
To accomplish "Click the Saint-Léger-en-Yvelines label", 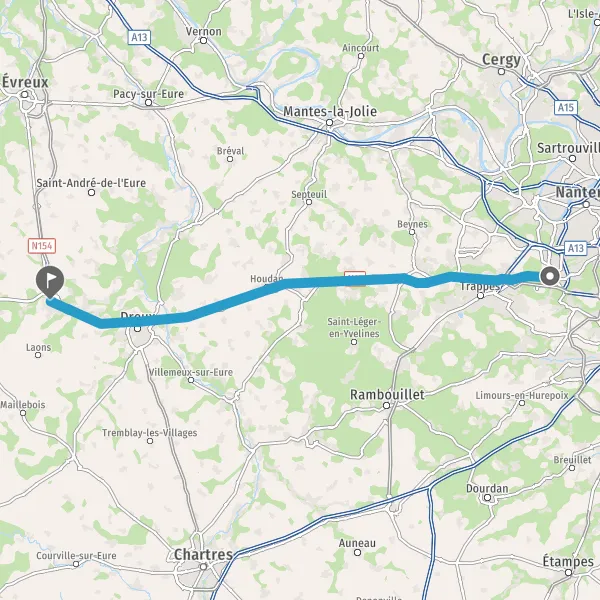I will tap(354, 328).
